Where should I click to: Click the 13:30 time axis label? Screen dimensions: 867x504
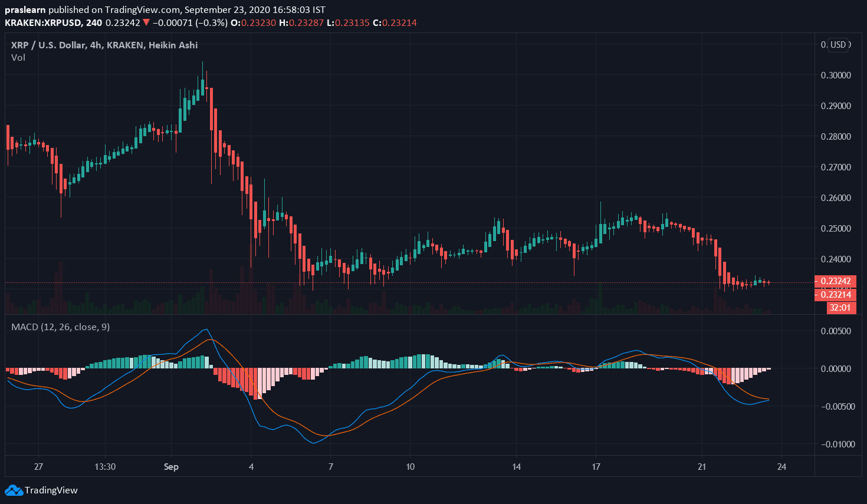[x=105, y=467]
